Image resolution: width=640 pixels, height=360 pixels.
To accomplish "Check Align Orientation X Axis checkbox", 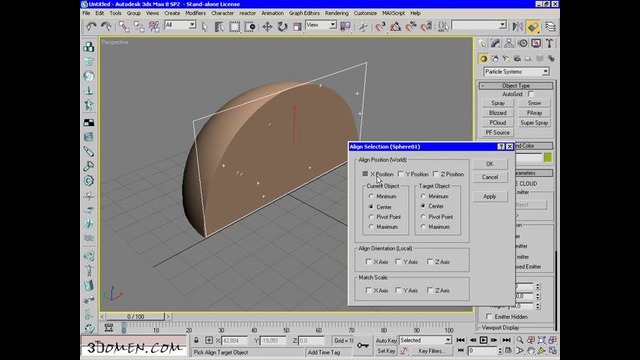I will tap(369, 262).
